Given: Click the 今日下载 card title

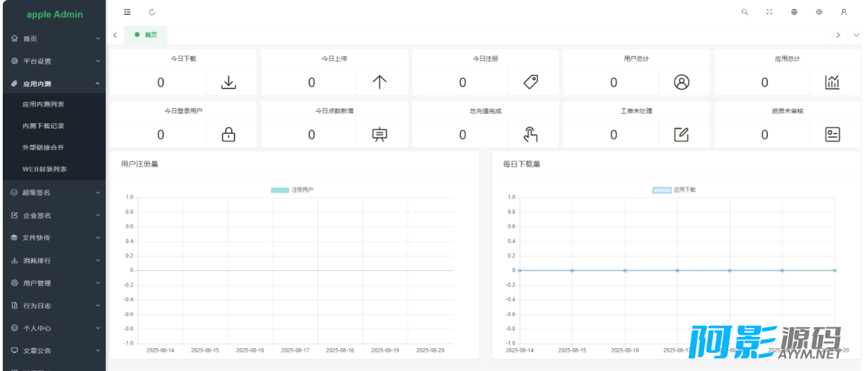Looking at the screenshot, I should pos(183,58).
